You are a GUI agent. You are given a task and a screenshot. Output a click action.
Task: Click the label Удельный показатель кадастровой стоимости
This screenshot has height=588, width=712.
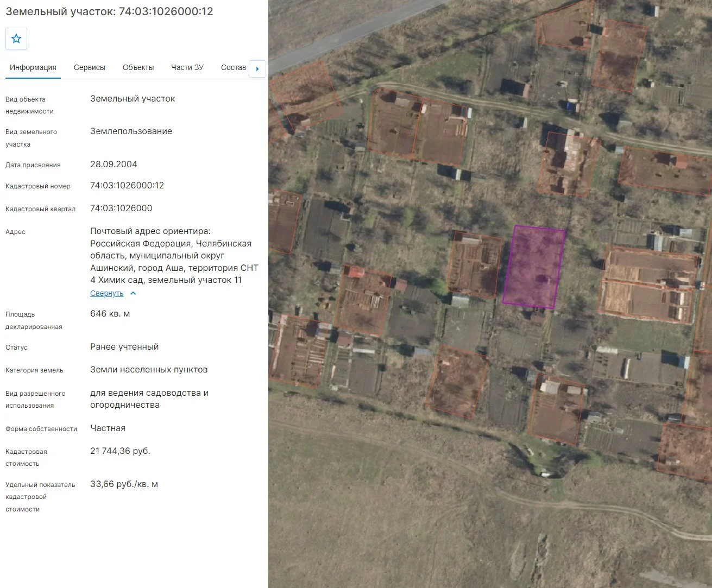click(40, 497)
